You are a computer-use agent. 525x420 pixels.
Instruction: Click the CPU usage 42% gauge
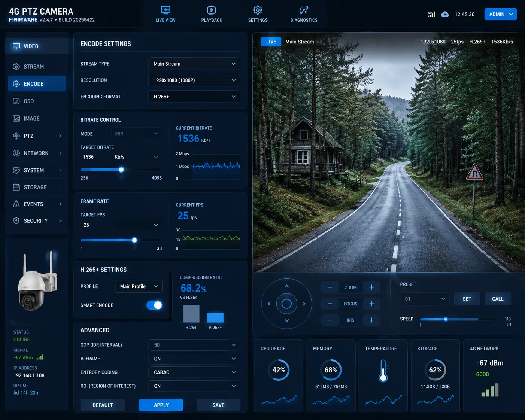pos(279,370)
